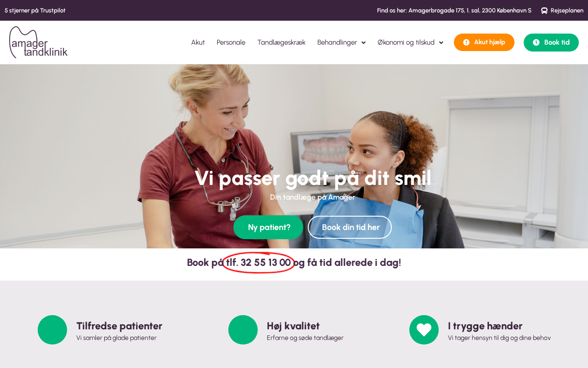Expand the Økonomi og tilskud chevron
Screen dimensions: 588x368
[441, 43]
